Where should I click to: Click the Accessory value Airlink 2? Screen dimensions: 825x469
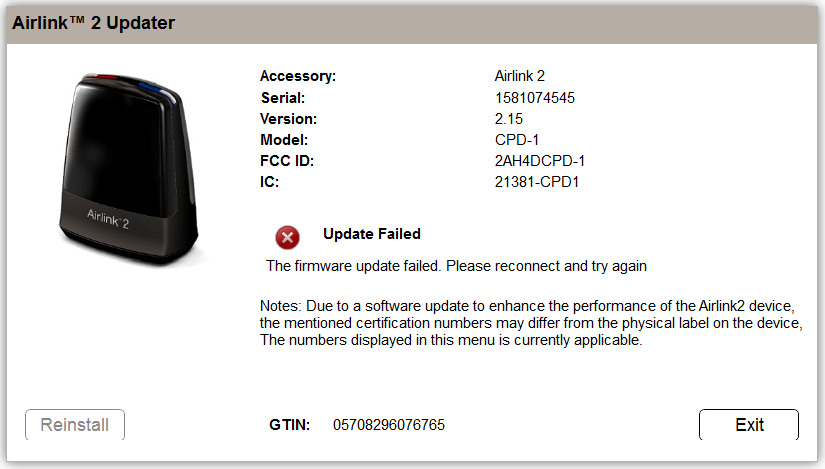click(x=519, y=76)
